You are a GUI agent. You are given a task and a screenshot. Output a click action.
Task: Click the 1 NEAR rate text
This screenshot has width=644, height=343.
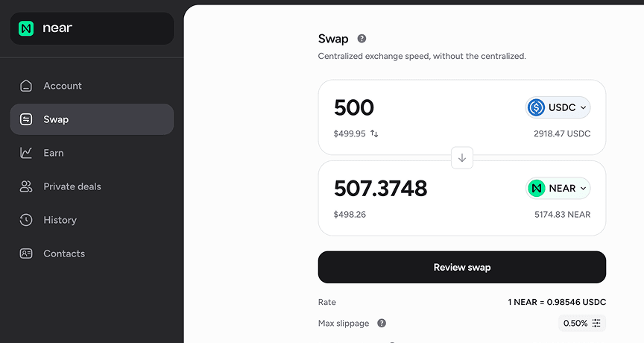[556, 302]
